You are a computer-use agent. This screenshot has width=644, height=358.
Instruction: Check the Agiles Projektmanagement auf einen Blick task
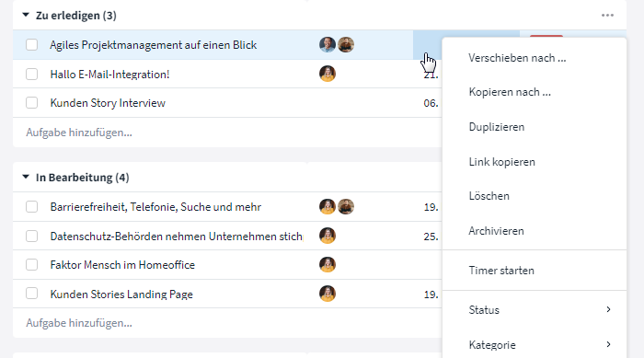pyautogui.click(x=31, y=45)
